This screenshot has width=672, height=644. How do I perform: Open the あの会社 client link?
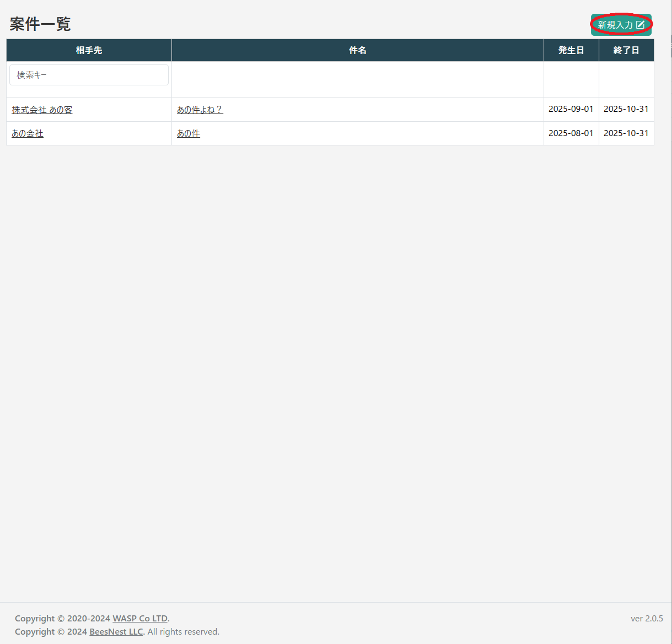[x=28, y=133]
